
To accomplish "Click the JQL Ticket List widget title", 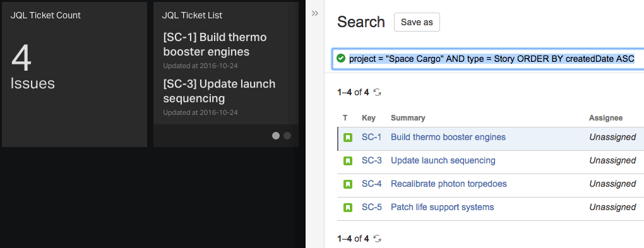I will coord(192,16).
